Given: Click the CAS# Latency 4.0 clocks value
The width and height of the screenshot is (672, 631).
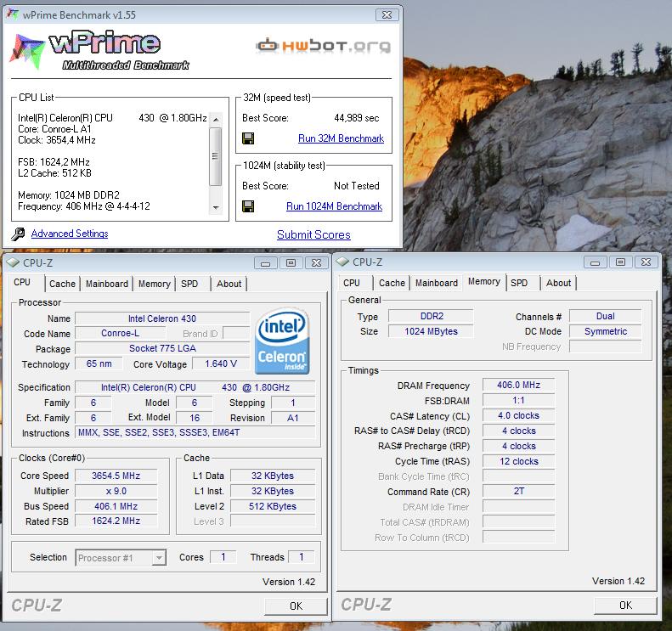Looking at the screenshot, I should (518, 415).
